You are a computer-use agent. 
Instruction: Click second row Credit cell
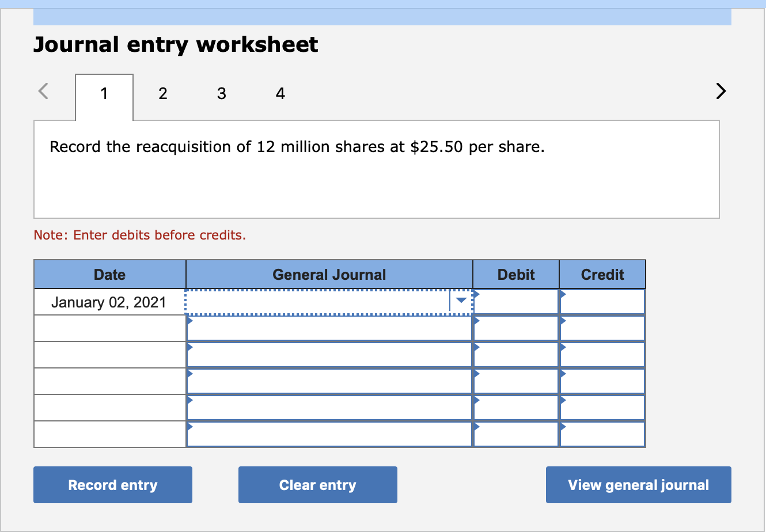coord(602,328)
